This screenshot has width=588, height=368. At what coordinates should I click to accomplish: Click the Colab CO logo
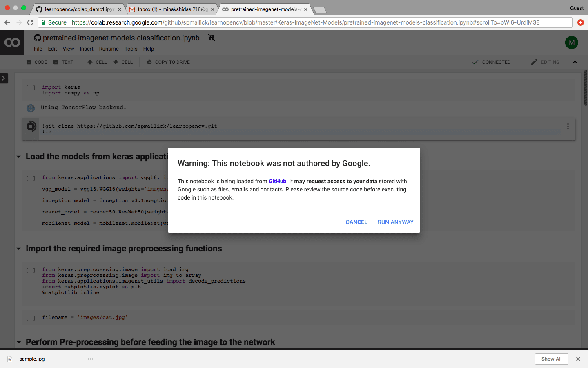pyautogui.click(x=12, y=43)
